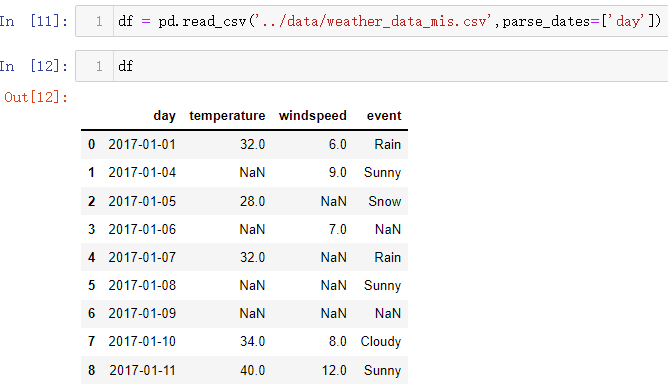The width and height of the screenshot is (668, 389).
Task: Click windspeed value 9.0
Action: 337,173
